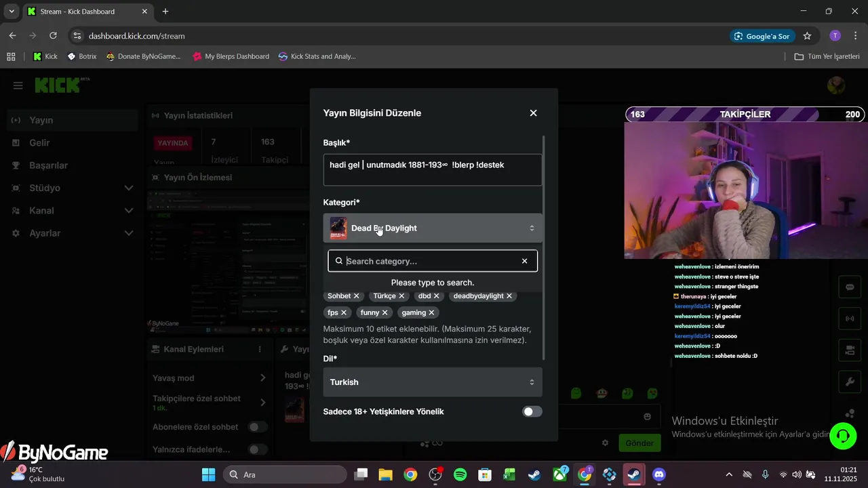Edit the stream title text box
The height and width of the screenshot is (488, 868).
(433, 169)
